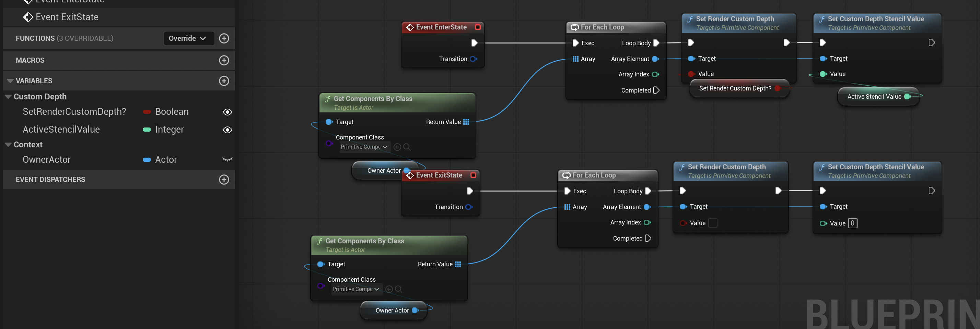
Task: Select the OwnerActor variable
Action: (47, 160)
